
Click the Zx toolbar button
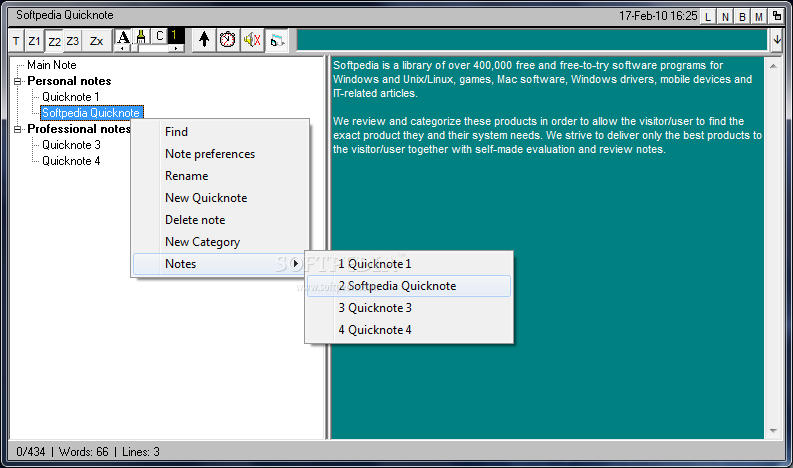click(97, 41)
